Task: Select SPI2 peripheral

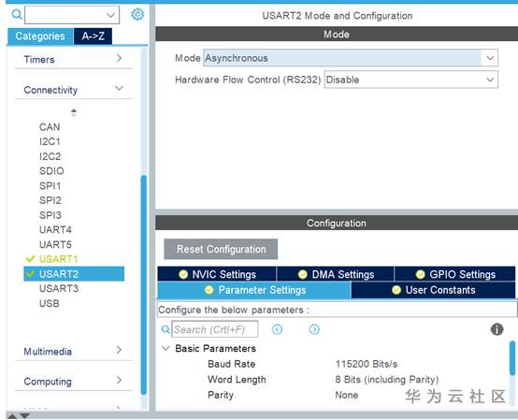Action: [x=50, y=200]
